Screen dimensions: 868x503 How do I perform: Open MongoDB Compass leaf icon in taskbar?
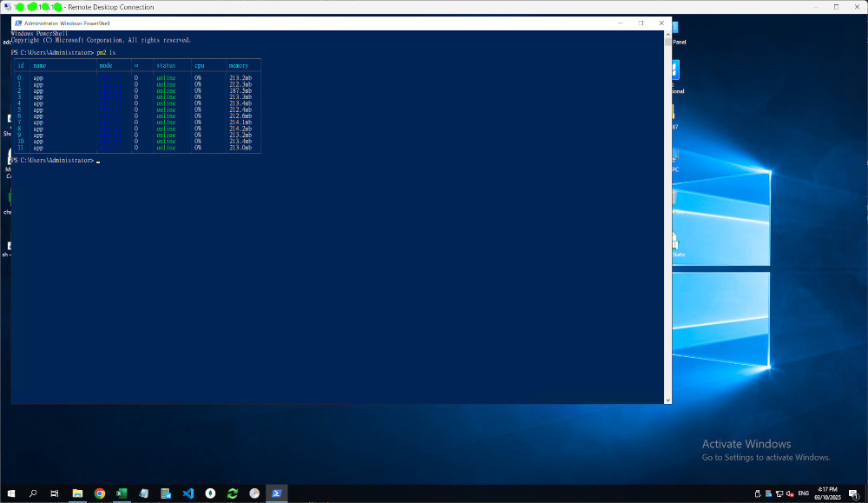coord(210,493)
